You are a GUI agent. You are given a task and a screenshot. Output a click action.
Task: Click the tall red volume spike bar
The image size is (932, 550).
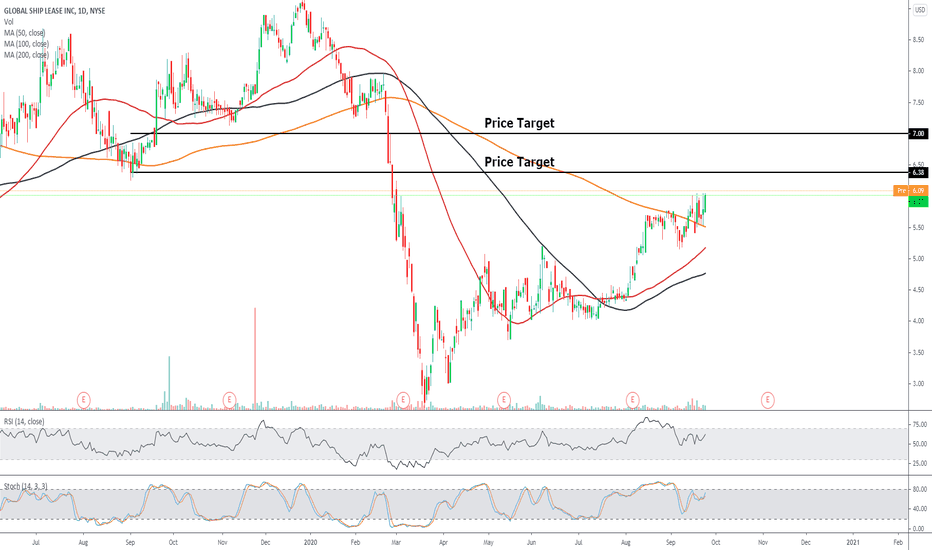point(255,358)
